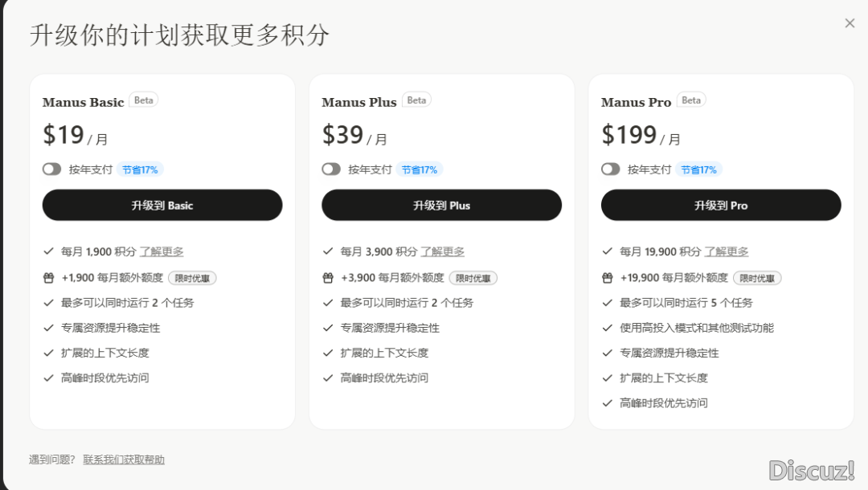Click the 限时优惠 badge in Basic plan
Screen dimensions: 868x490
(x=192, y=278)
